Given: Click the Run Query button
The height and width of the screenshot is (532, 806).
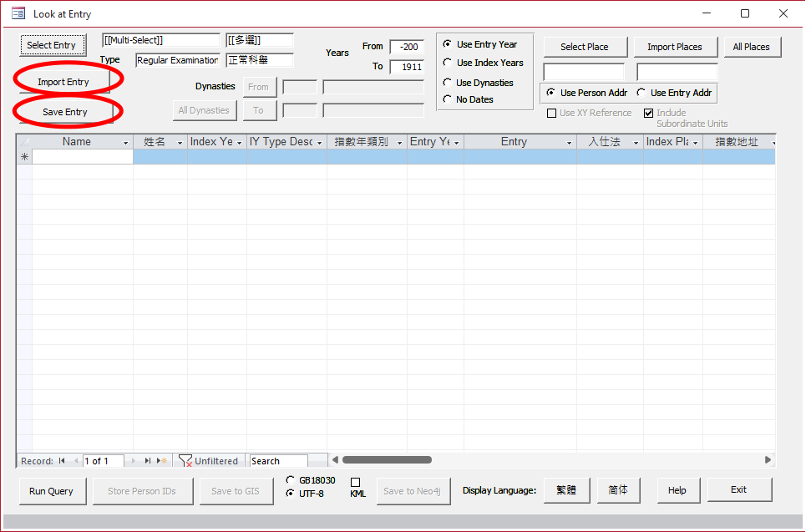Looking at the screenshot, I should click(x=52, y=491).
